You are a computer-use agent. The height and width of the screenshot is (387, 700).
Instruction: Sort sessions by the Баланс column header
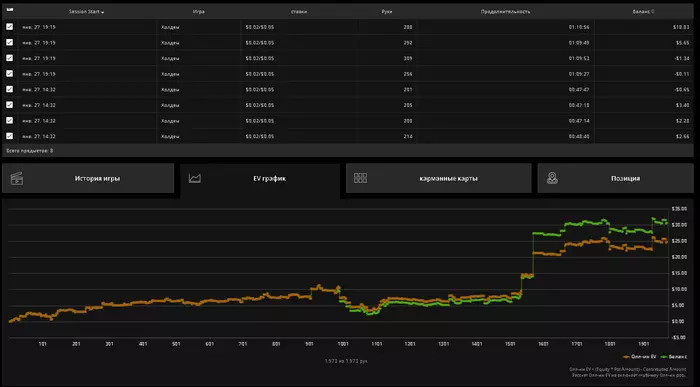643,12
